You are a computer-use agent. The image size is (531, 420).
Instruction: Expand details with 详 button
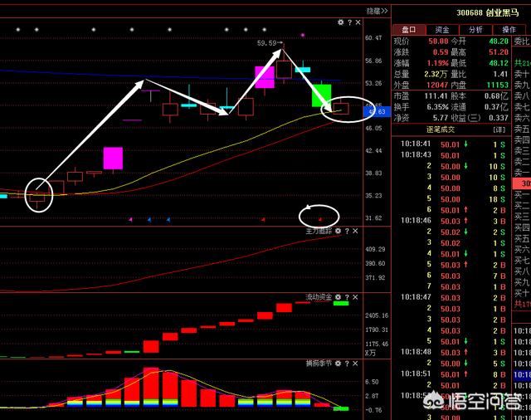499,129
